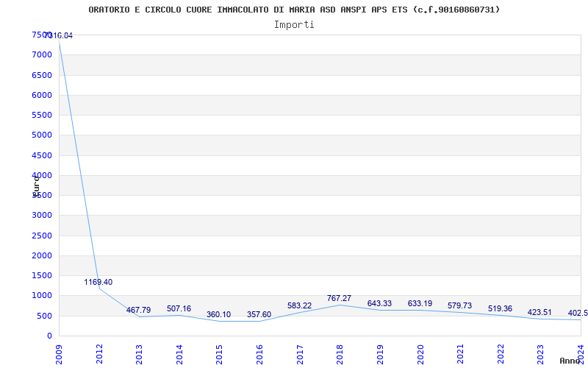Select the 360.10 data label
Image resolution: width=588 pixels, height=368 pixels.
click(218, 314)
